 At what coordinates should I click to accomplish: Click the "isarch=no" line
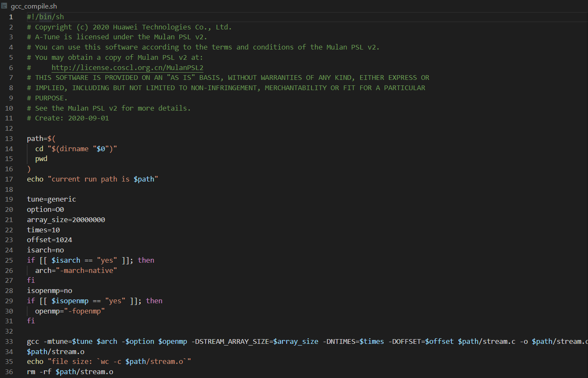[x=45, y=250]
